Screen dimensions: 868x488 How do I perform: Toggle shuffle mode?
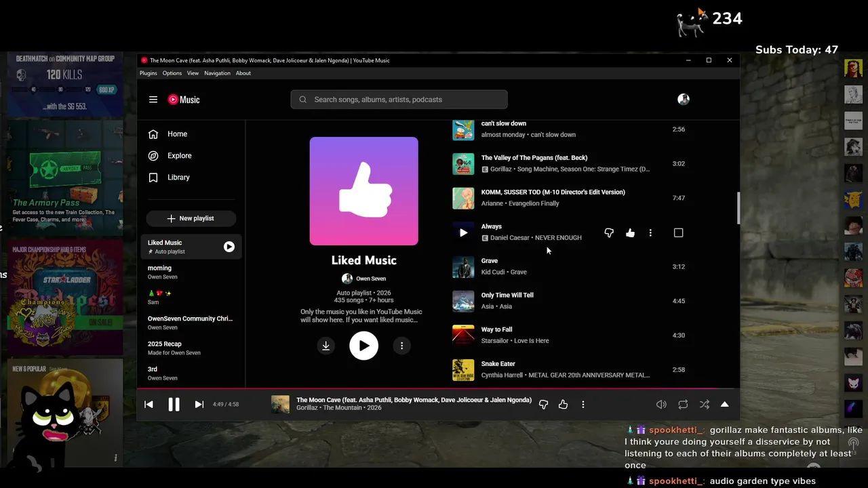[705, 405]
